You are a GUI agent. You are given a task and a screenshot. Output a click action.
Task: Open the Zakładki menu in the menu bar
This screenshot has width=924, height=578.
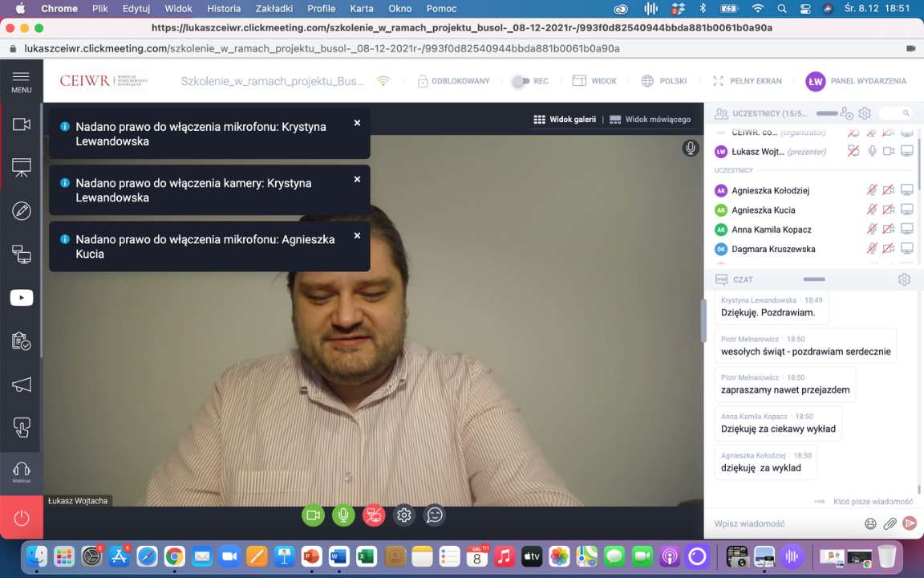coord(273,9)
